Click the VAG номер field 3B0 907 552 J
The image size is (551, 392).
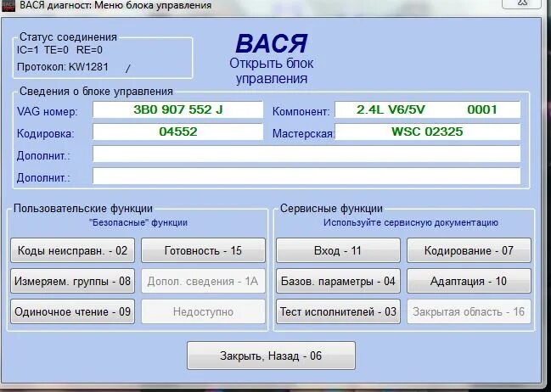[177, 110]
